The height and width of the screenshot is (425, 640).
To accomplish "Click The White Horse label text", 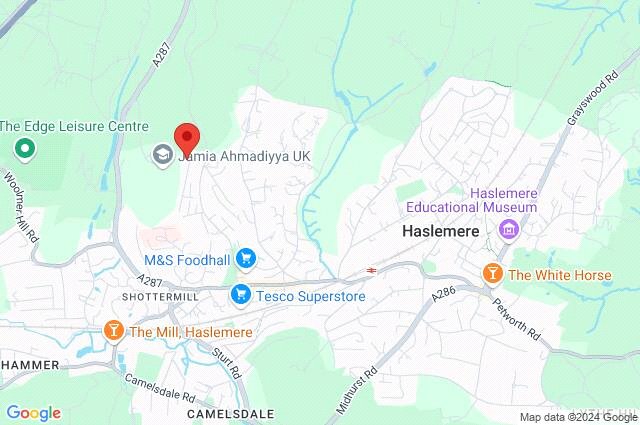I will [560, 275].
